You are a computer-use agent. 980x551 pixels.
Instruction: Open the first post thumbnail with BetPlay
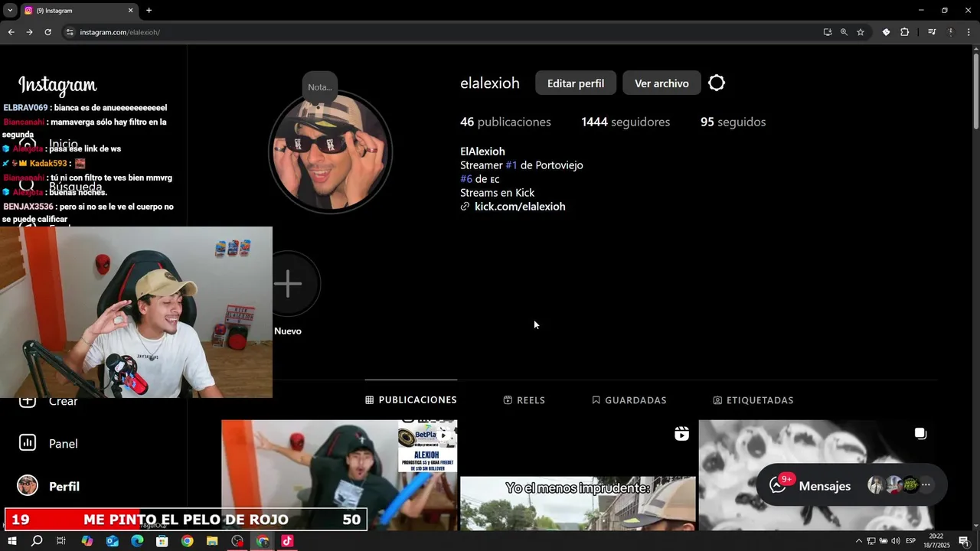pyautogui.click(x=339, y=474)
